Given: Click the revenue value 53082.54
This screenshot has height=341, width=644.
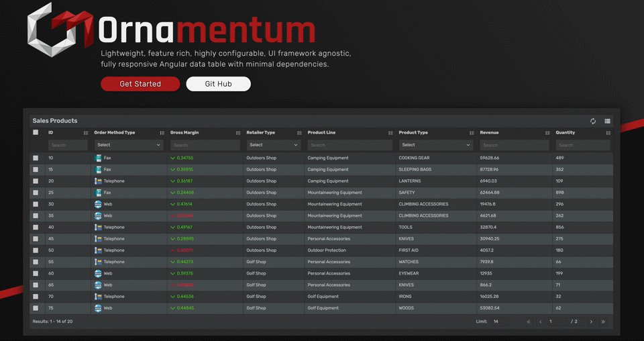Looking at the screenshot, I should tap(490, 307).
